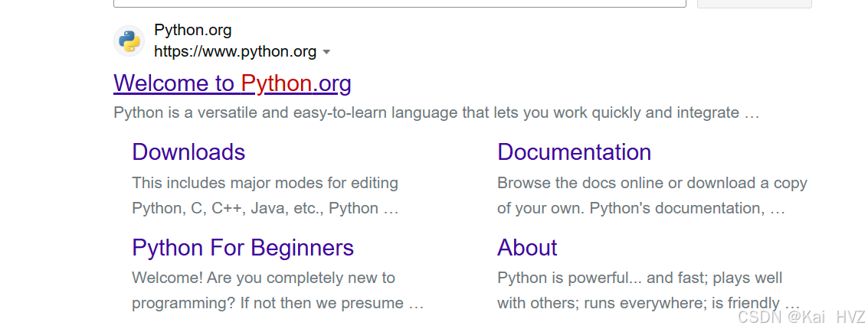Click the Python logo favicon
This screenshot has width=868, height=332.
(x=129, y=41)
